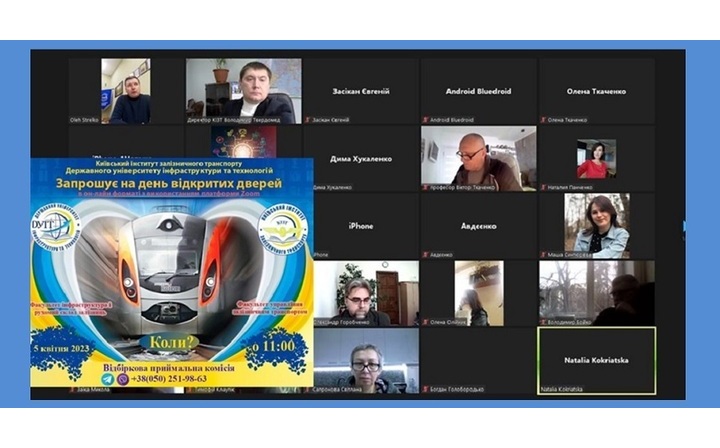720x448 pixels.
Task: Select професор Віктор Ткаченко's video tile
Action: [x=478, y=158]
